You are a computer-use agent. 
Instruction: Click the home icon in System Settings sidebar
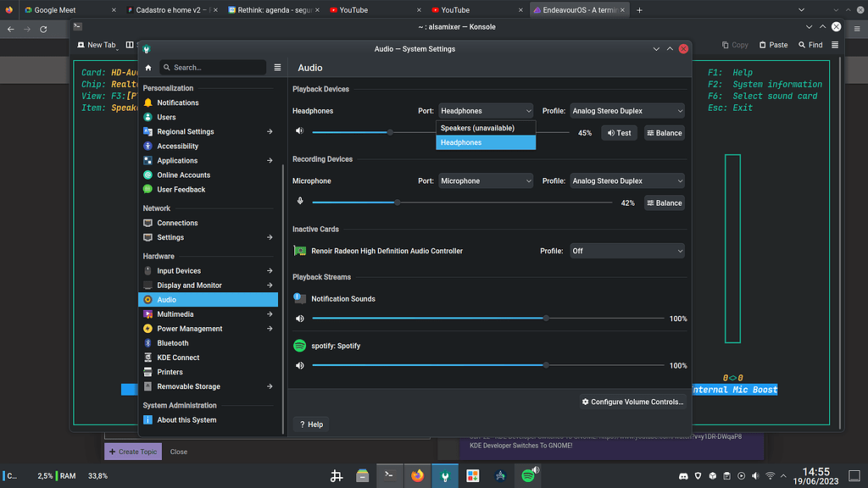(x=148, y=68)
